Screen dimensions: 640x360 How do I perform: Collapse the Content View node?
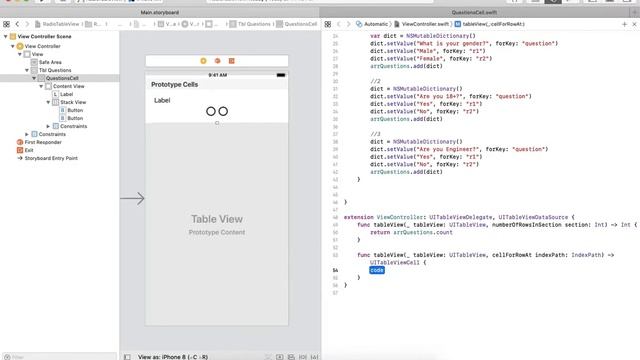coord(41,86)
